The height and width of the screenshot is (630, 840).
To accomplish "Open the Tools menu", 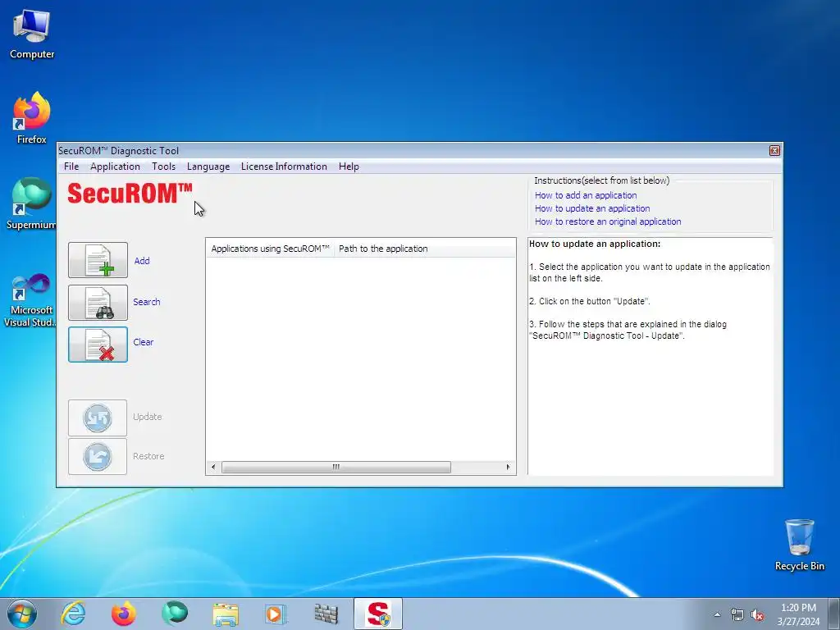I will point(163,167).
